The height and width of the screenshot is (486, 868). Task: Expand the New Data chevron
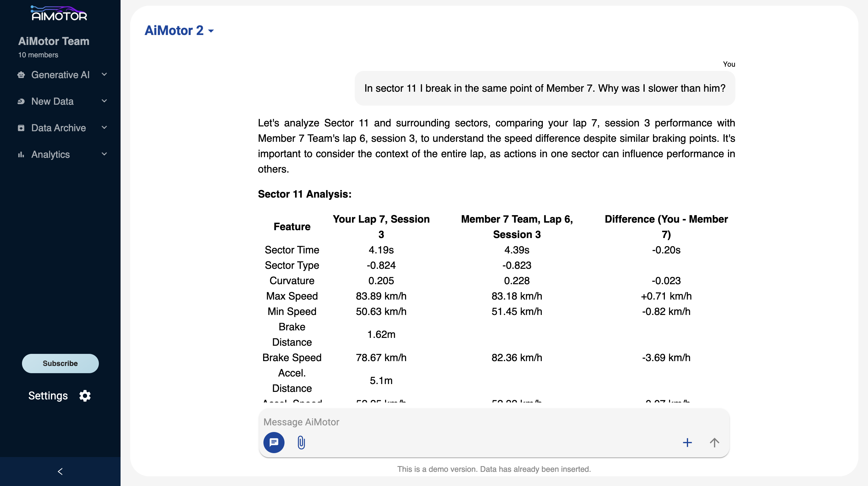(x=104, y=101)
